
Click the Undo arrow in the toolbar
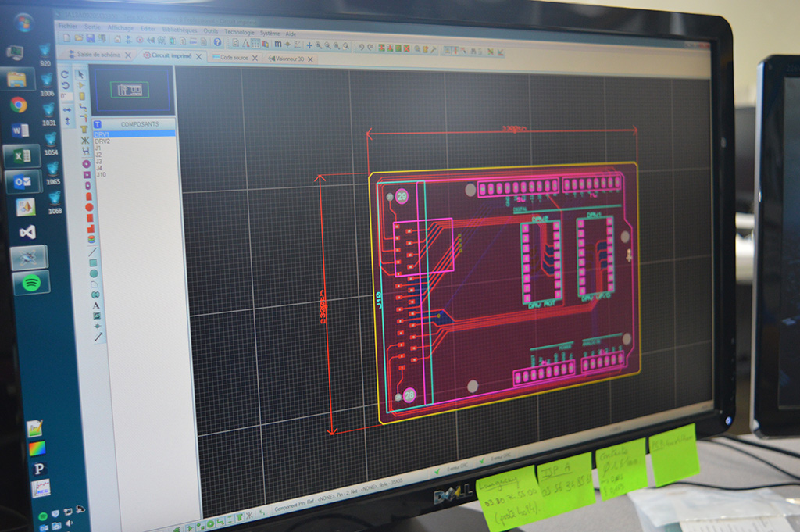point(362,46)
